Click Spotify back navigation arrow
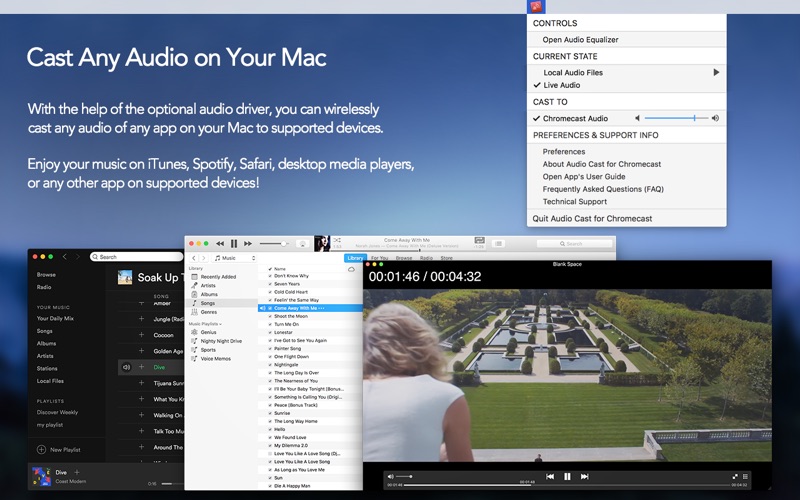Image resolution: width=800 pixels, height=500 pixels. [65, 257]
